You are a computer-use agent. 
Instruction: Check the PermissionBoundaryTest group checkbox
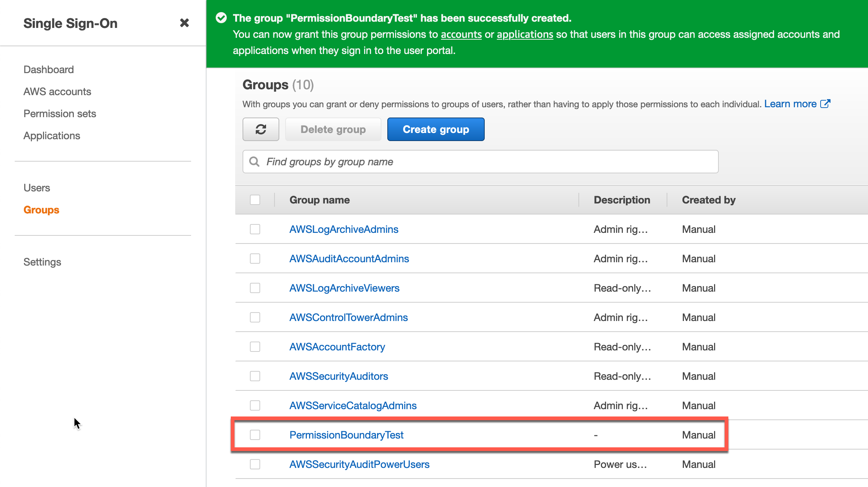255,435
